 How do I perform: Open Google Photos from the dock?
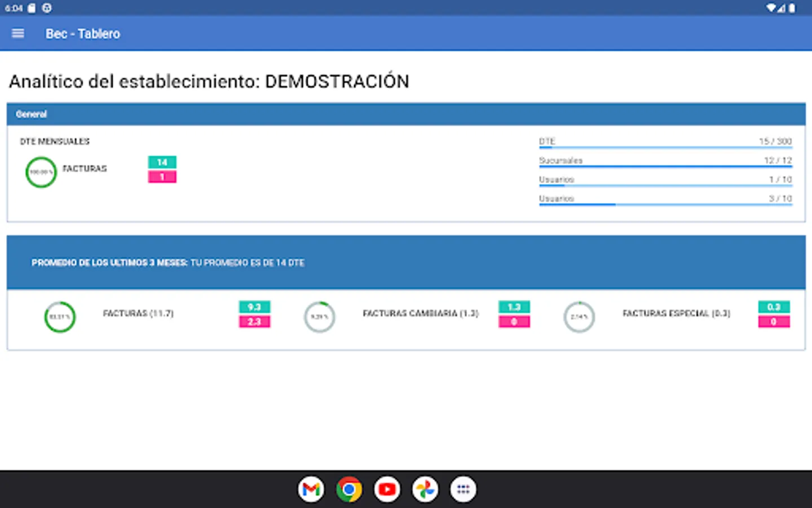pos(425,489)
